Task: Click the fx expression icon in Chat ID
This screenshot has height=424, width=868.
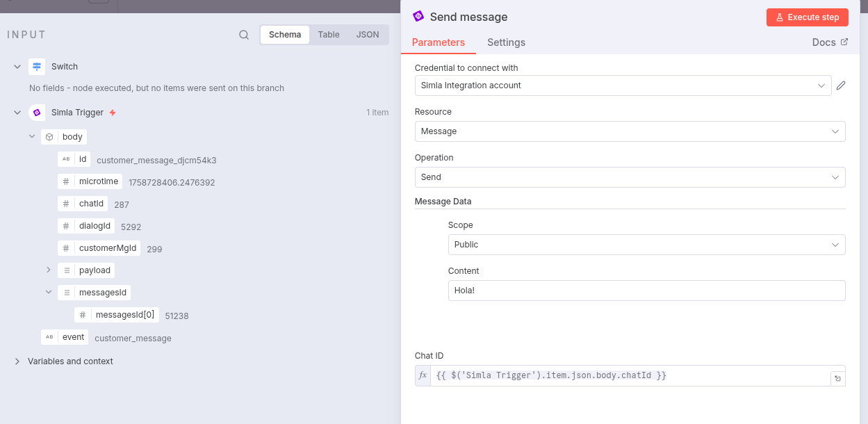Action: [x=423, y=375]
